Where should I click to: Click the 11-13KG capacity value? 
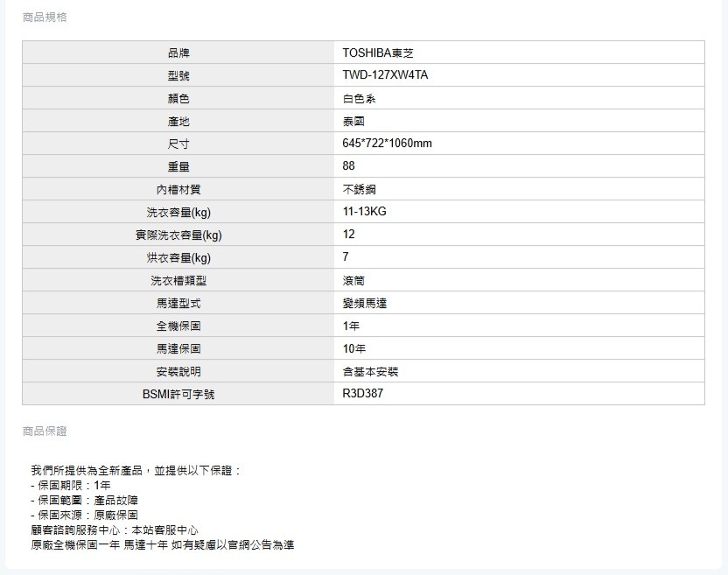(364, 211)
